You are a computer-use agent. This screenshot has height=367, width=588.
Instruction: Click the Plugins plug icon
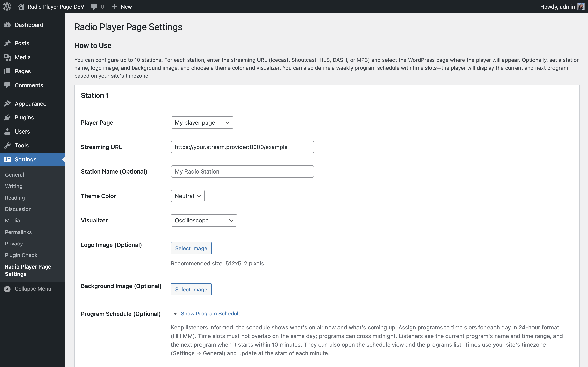coord(7,117)
